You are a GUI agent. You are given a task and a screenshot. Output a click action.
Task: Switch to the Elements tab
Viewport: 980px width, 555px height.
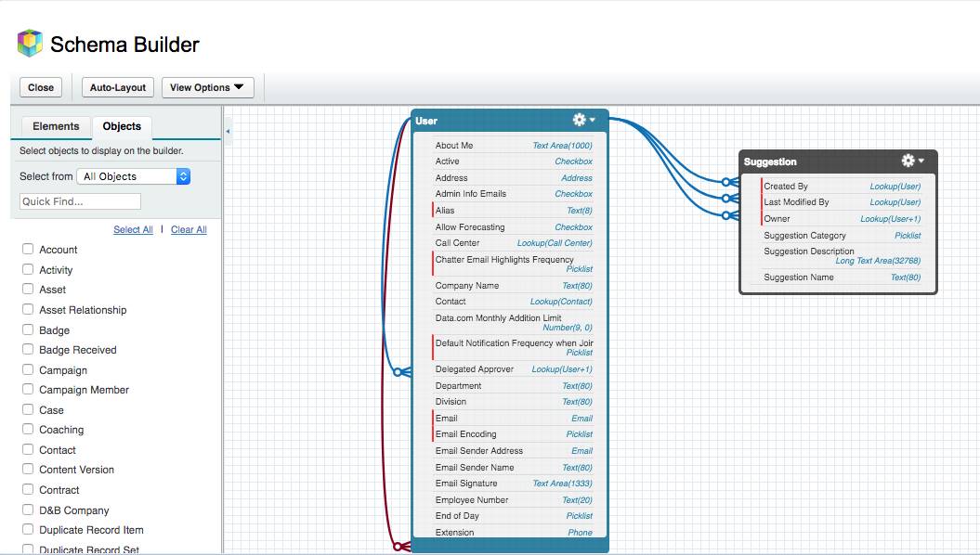56,126
